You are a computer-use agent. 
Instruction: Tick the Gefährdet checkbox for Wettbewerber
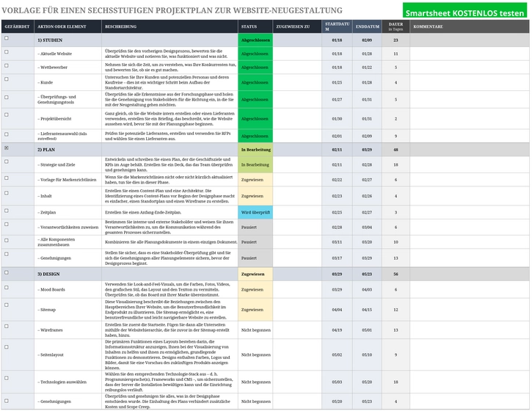point(7,65)
